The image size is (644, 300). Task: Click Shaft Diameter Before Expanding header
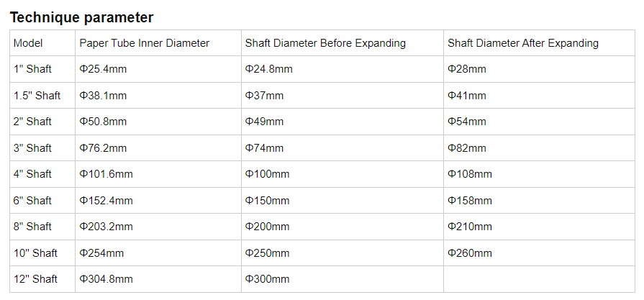click(x=325, y=43)
